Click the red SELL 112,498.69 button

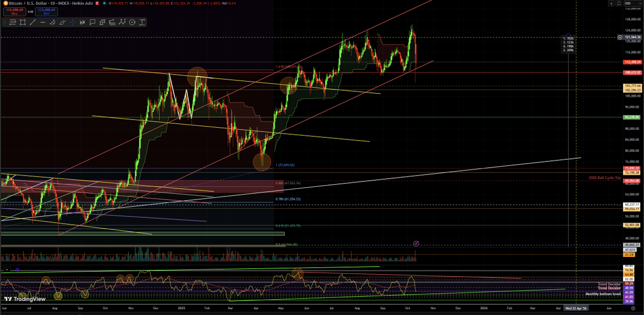14,11
